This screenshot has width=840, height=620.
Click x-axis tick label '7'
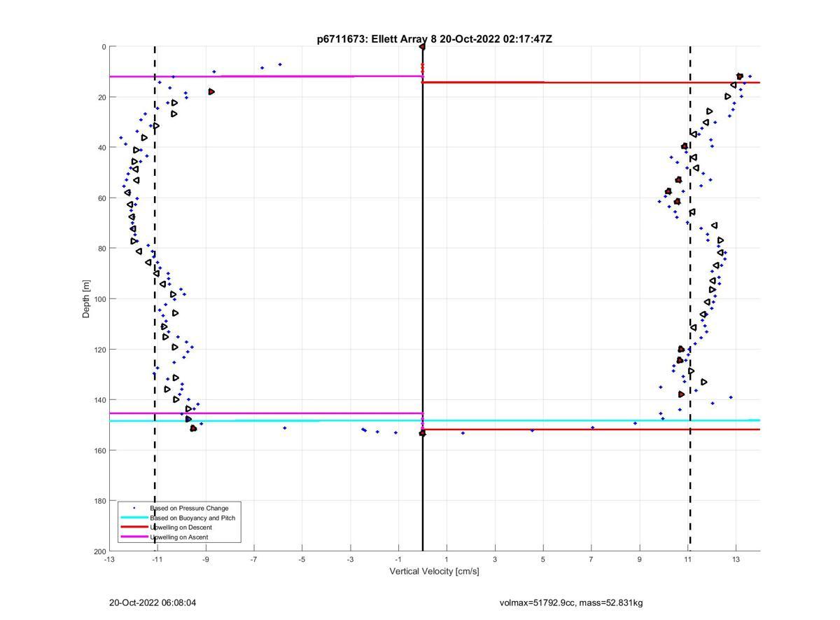coord(591,560)
